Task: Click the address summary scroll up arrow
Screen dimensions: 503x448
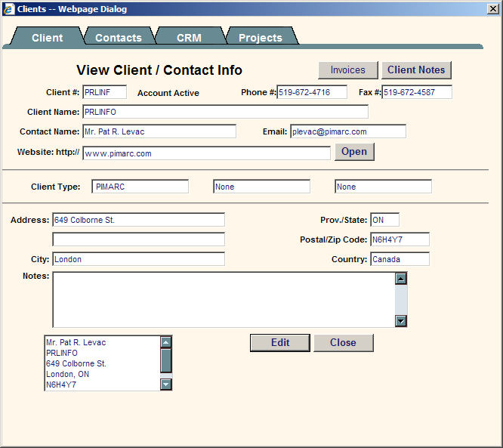Action: 166,342
